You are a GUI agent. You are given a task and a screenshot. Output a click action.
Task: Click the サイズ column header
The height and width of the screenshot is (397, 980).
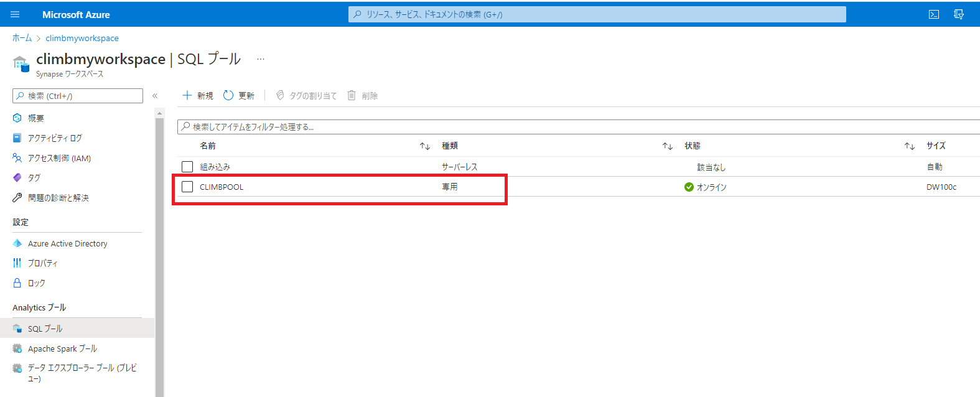click(936, 146)
